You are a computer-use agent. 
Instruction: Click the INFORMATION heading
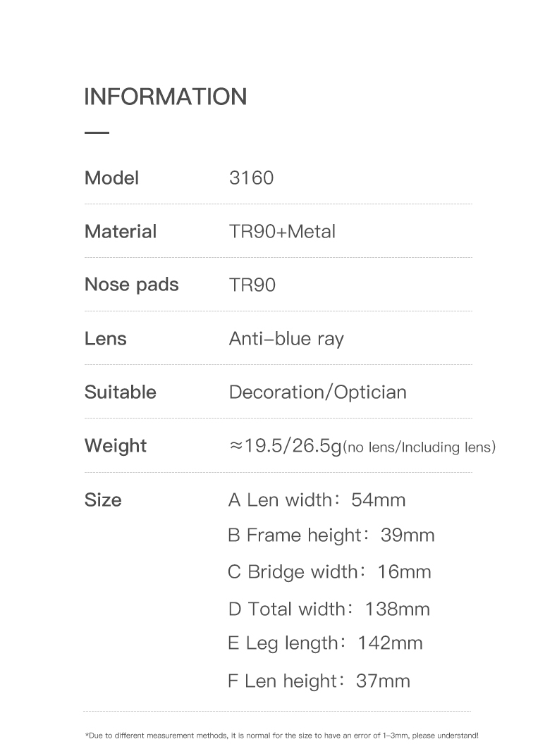pos(166,97)
